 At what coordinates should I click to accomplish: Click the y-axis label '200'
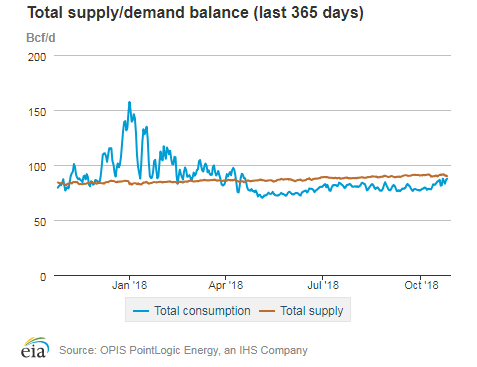[x=37, y=57]
